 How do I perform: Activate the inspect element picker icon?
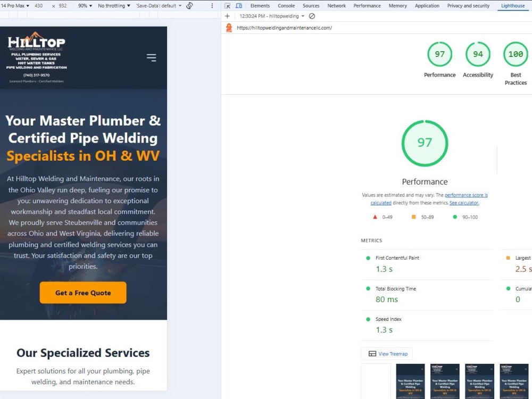point(227,6)
